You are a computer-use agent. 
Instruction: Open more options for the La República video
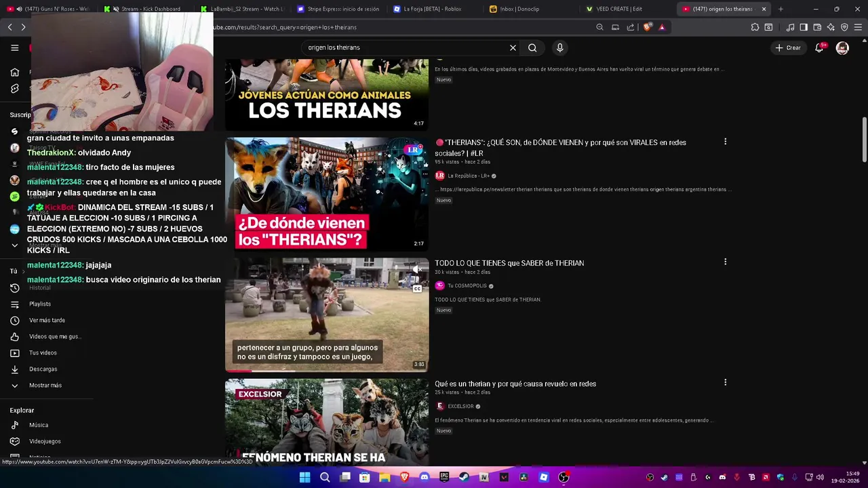tap(725, 142)
